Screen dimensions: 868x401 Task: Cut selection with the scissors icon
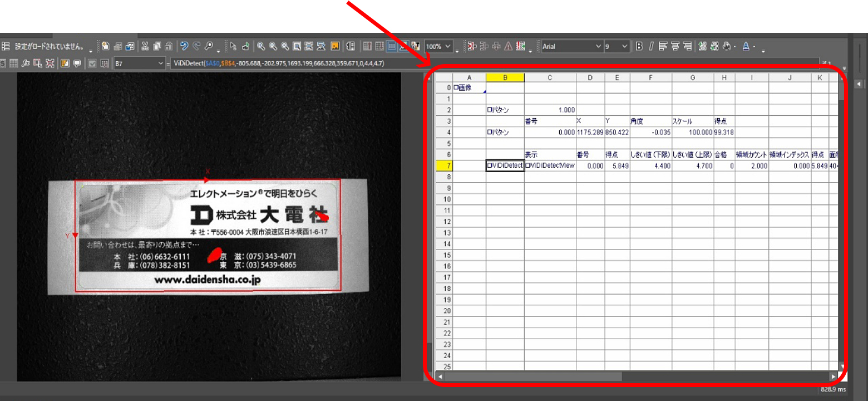[x=145, y=46]
